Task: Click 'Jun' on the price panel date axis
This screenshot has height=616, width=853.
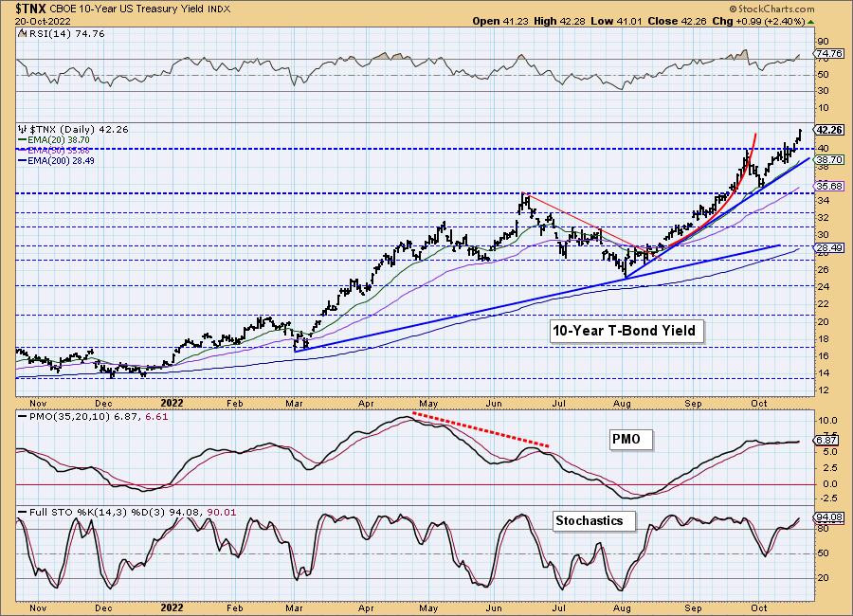Action: point(494,404)
